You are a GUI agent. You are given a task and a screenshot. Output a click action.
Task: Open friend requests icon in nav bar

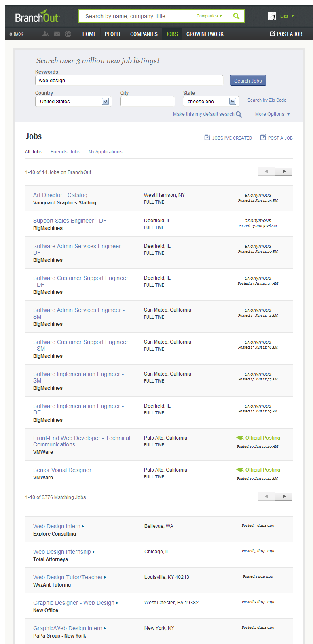[46, 34]
